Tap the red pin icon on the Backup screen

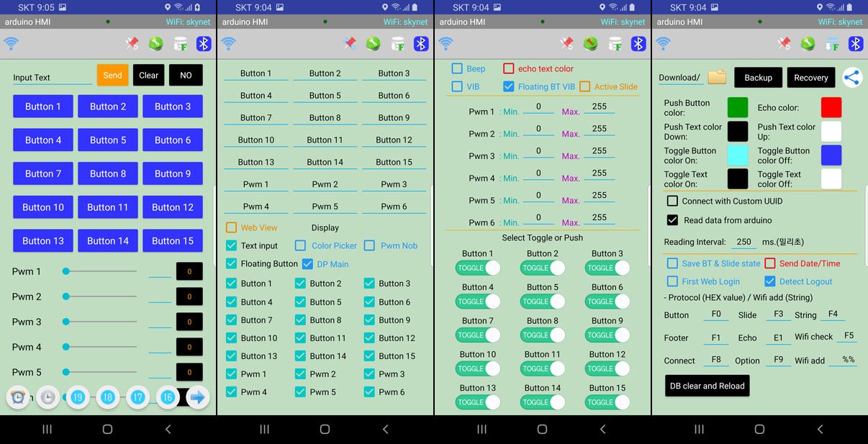[784, 44]
